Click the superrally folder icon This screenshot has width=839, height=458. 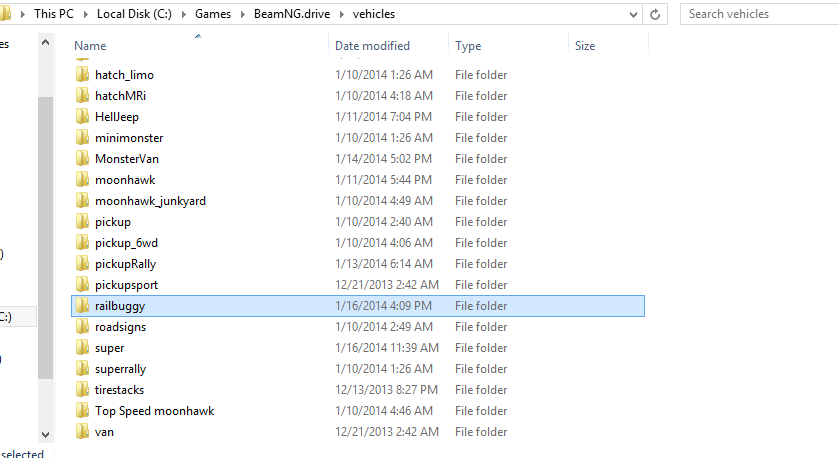(82, 369)
